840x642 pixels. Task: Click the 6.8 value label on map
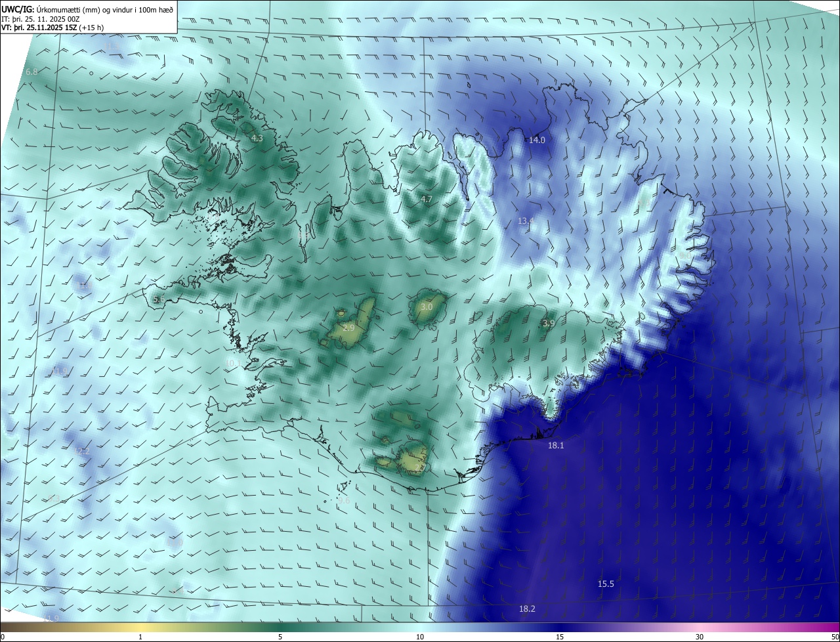[x=31, y=72]
